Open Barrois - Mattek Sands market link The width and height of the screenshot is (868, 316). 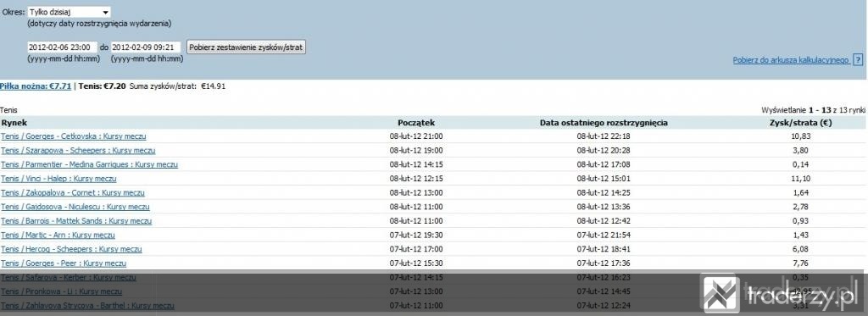pyautogui.click(x=76, y=221)
